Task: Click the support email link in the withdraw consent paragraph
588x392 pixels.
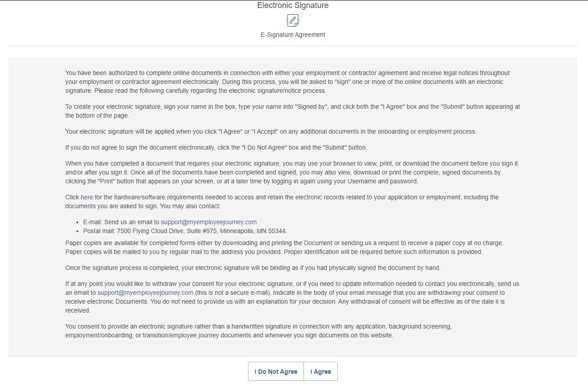Action: 145,293
